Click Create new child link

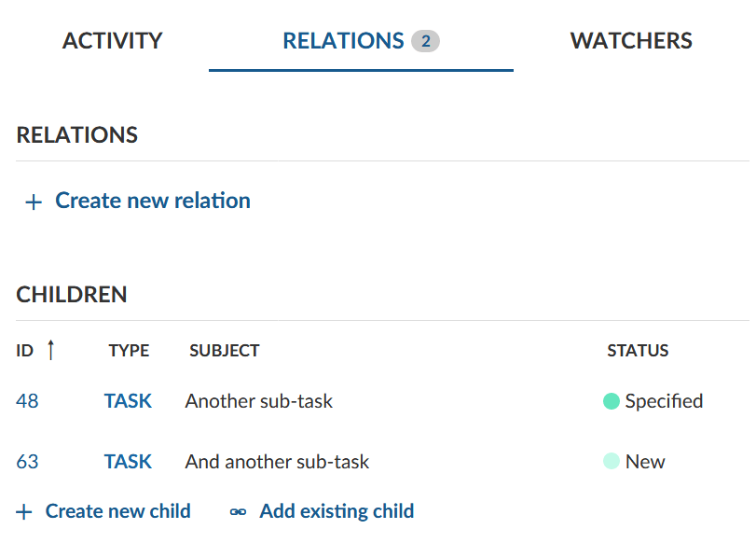pos(117,511)
